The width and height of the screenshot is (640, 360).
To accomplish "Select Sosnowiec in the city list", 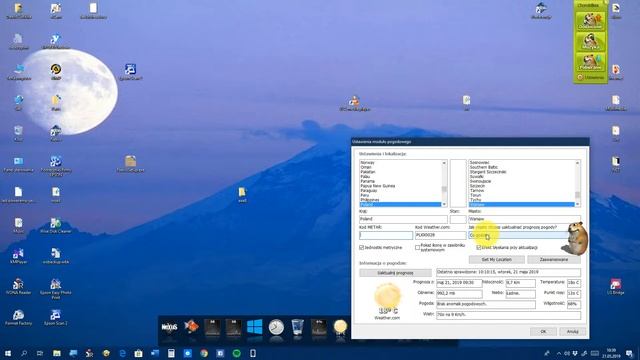I will point(479,163).
